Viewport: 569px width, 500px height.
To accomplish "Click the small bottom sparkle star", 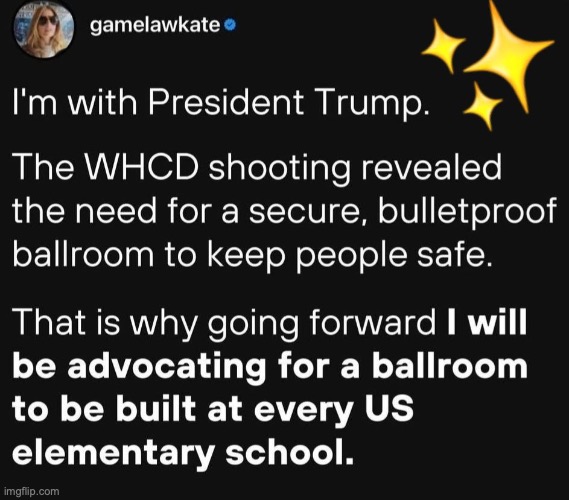I will point(483,105).
